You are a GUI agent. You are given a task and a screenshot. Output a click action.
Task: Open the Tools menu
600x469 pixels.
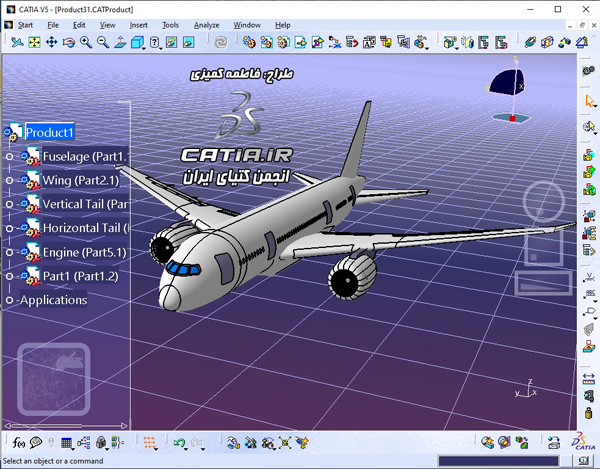click(x=170, y=25)
